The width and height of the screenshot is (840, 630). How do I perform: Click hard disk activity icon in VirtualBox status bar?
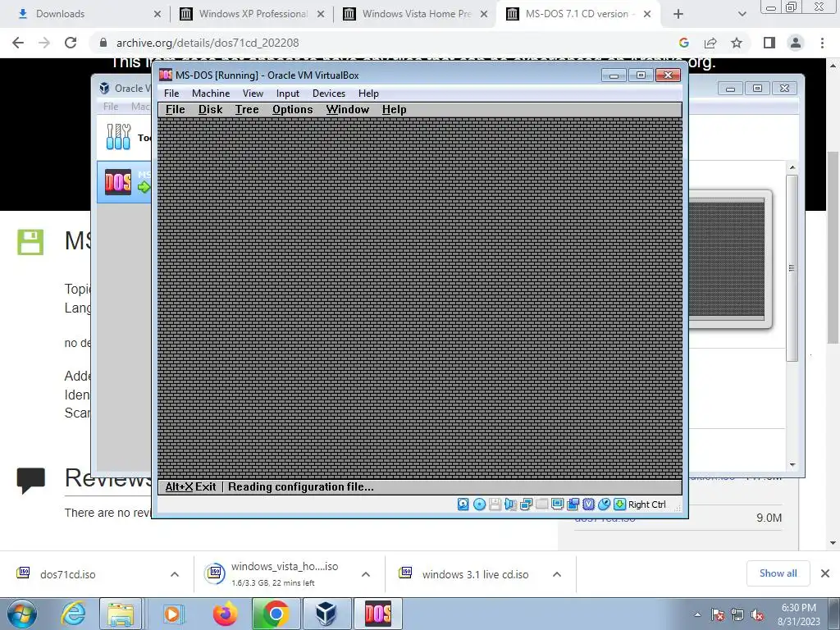[x=463, y=504]
